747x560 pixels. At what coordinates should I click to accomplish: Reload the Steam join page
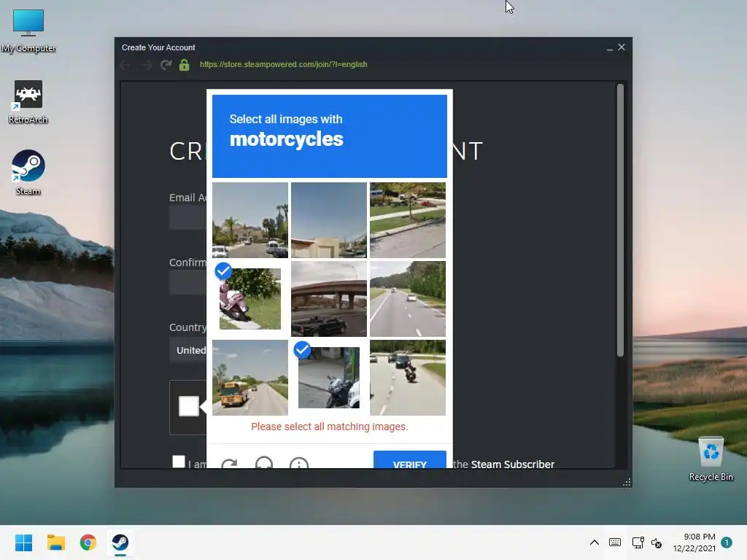coord(166,65)
